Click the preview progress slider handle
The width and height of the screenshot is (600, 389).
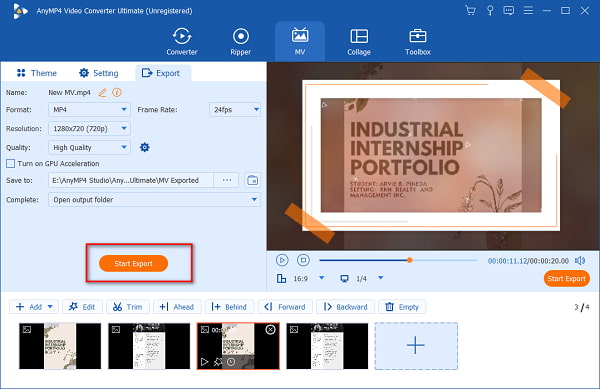tap(409, 260)
